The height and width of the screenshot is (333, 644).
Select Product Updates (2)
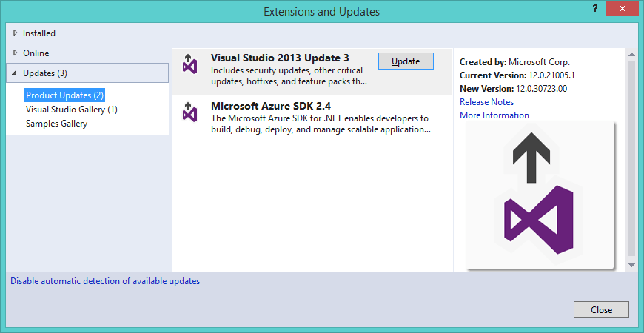point(64,95)
